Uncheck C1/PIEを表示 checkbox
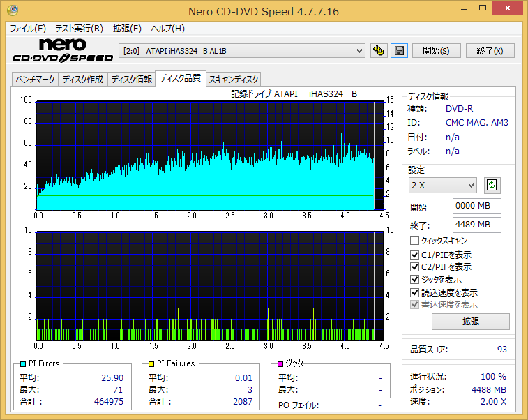528x420 pixels. pos(414,255)
